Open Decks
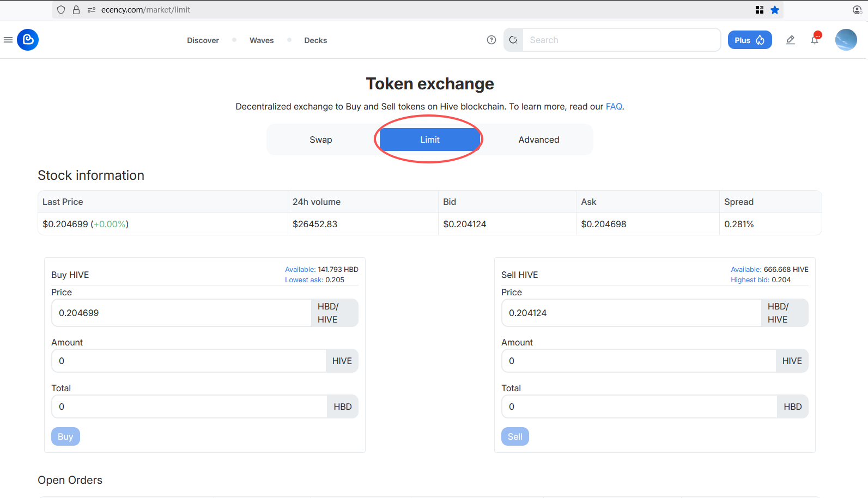 click(315, 40)
